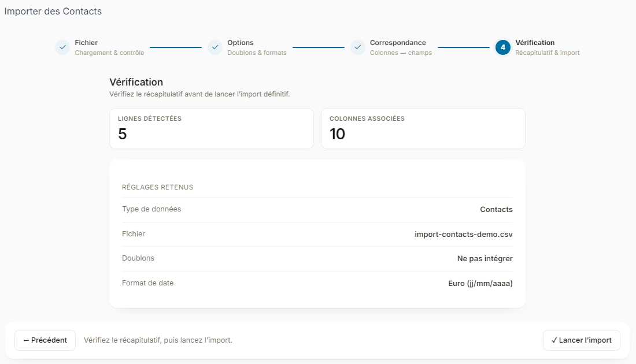Select the Vérification step label
Viewport: 636px width, 364px height.
click(535, 43)
